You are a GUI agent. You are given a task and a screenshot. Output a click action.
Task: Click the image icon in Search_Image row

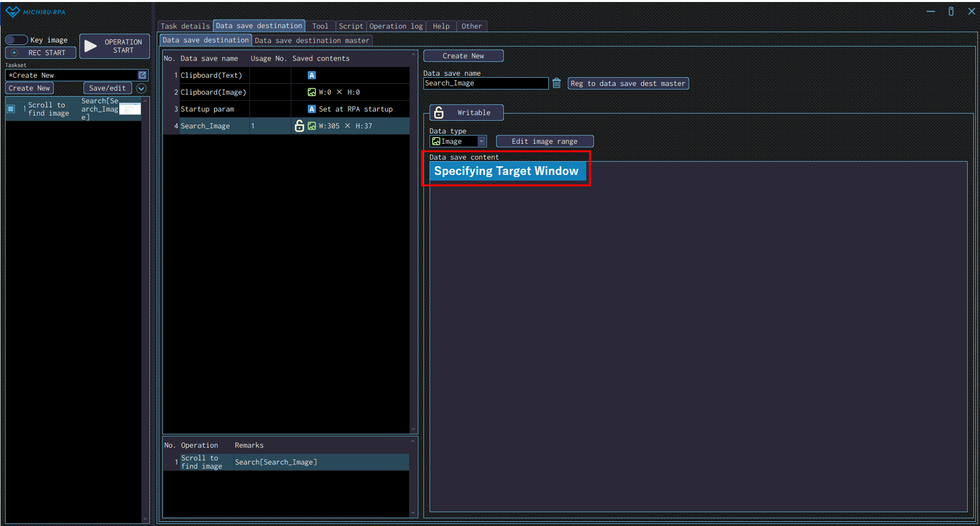click(312, 126)
